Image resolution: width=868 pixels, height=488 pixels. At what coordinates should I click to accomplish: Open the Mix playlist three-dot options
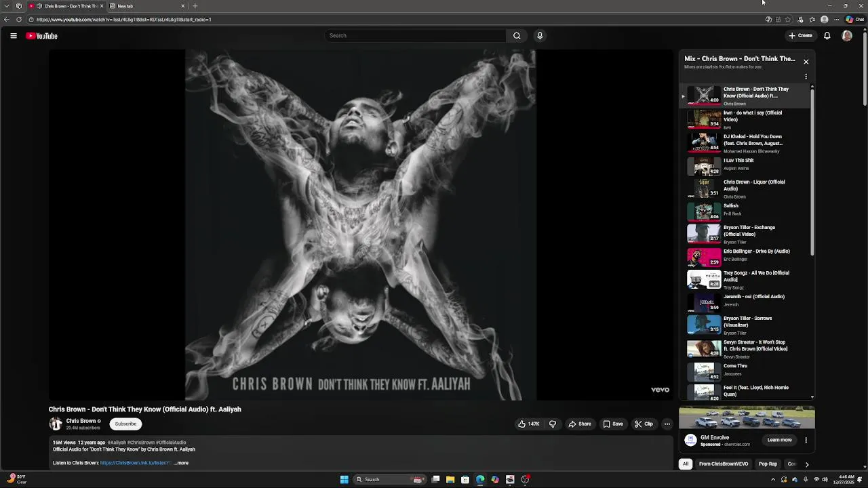[x=806, y=77]
